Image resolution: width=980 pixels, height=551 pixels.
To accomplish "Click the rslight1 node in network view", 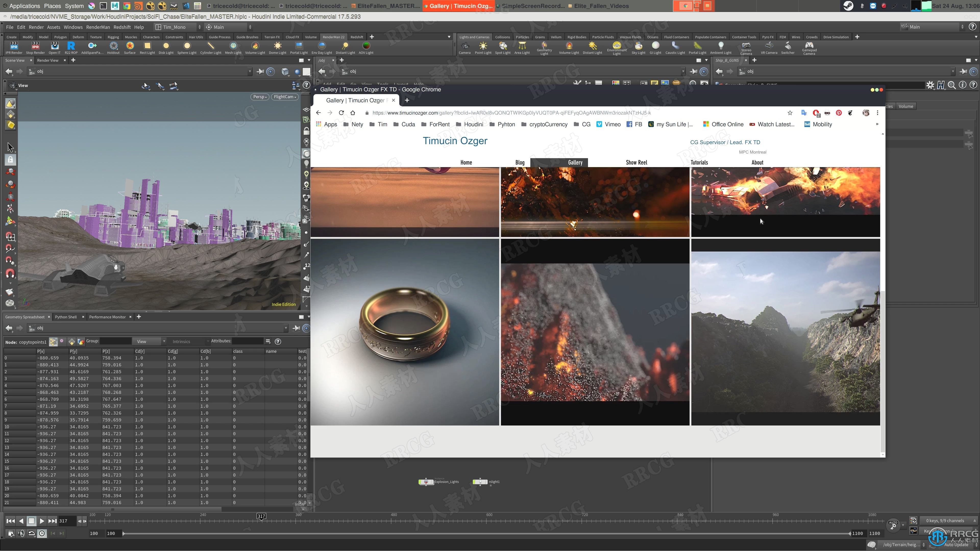I will (480, 482).
